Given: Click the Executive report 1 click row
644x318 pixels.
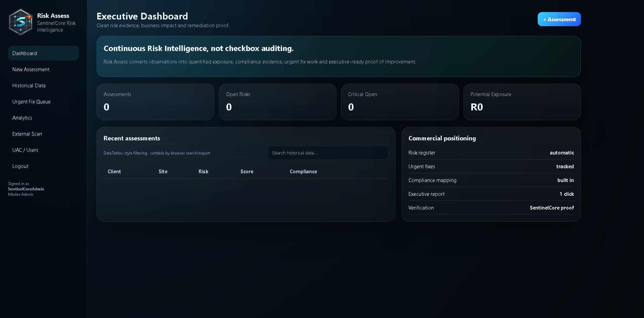Looking at the screenshot, I should [x=491, y=194].
